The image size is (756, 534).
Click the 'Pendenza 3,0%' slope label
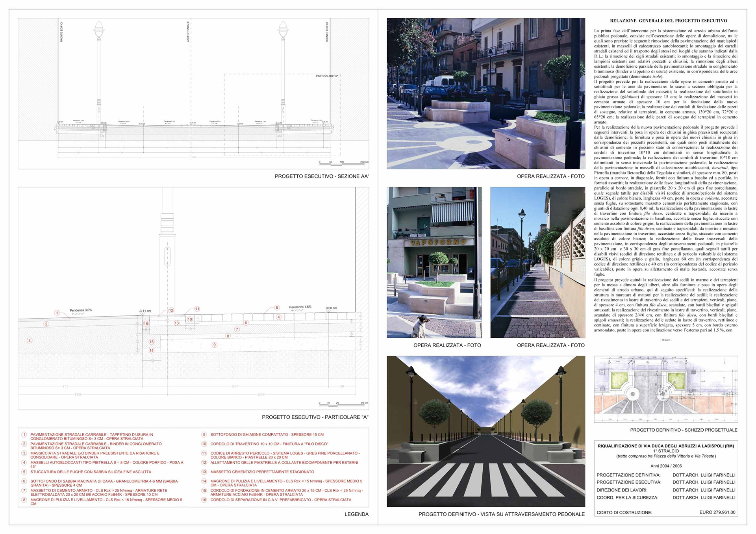81,310
